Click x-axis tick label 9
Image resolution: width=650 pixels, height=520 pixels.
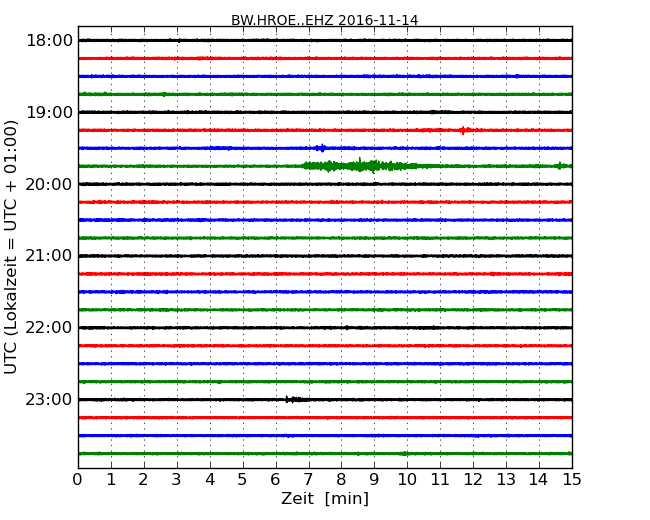pyautogui.click(x=374, y=479)
